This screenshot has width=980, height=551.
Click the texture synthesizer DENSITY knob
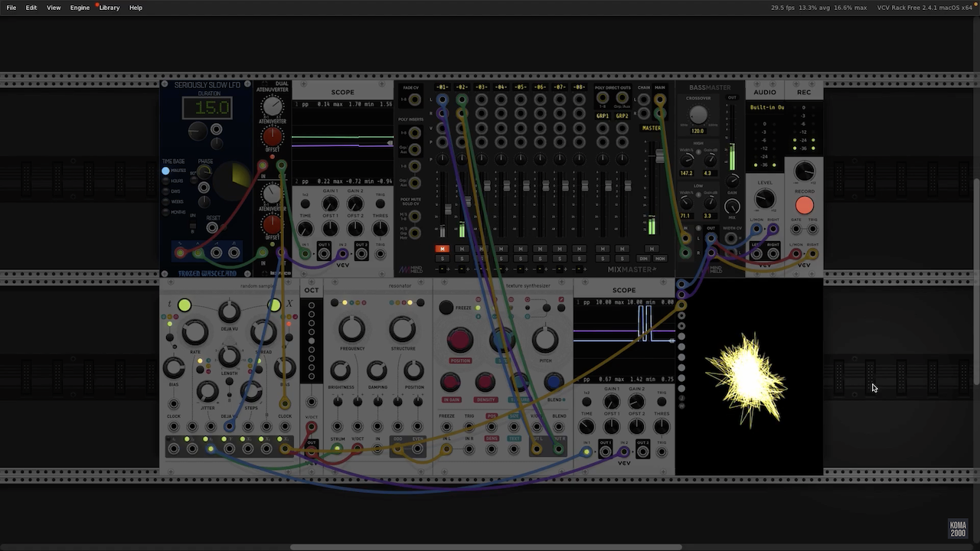click(485, 382)
